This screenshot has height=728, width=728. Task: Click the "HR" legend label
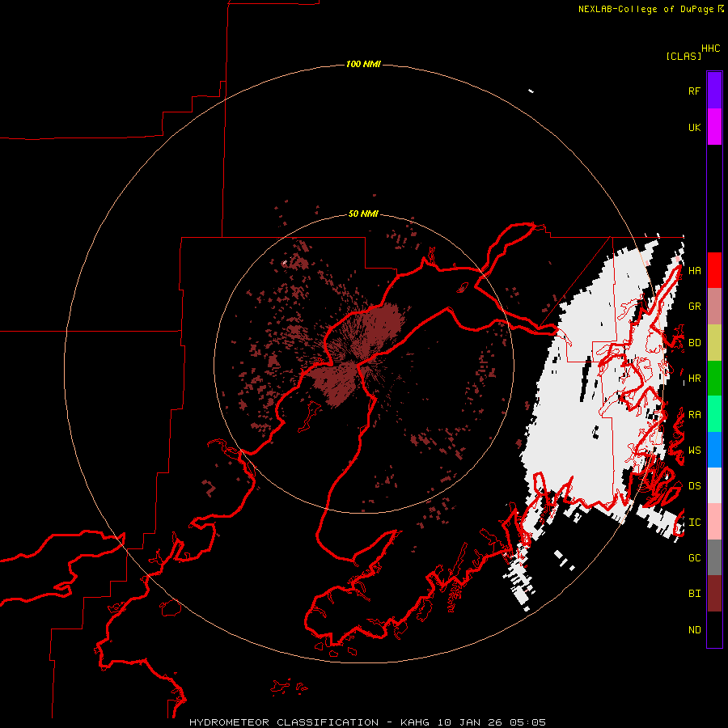[x=694, y=379]
